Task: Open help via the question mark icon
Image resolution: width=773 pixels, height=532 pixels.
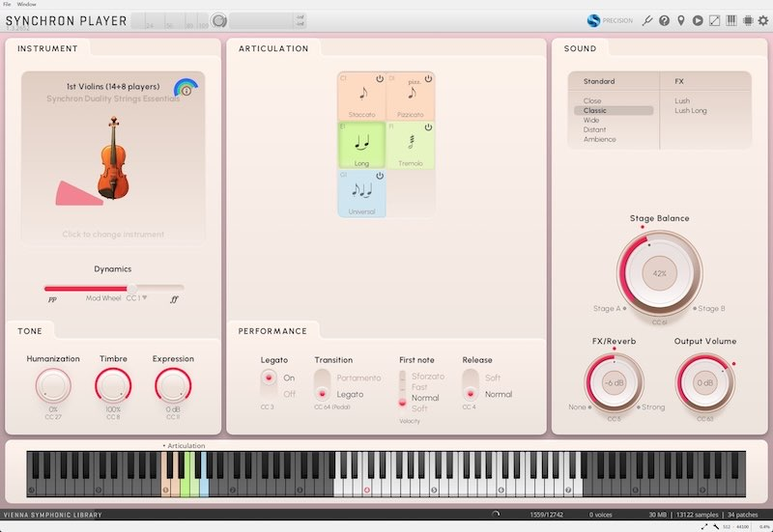Action: [x=665, y=20]
